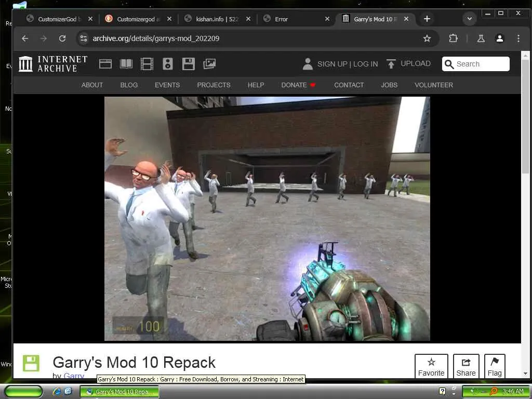Open the DONATE menu link

pyautogui.click(x=298, y=85)
